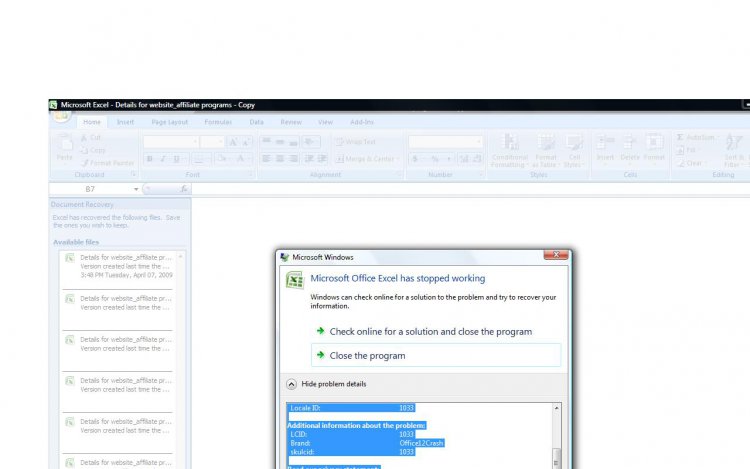Open the font name dropdown
Image resolution: width=750 pixels, height=469 pixels.
[195, 142]
